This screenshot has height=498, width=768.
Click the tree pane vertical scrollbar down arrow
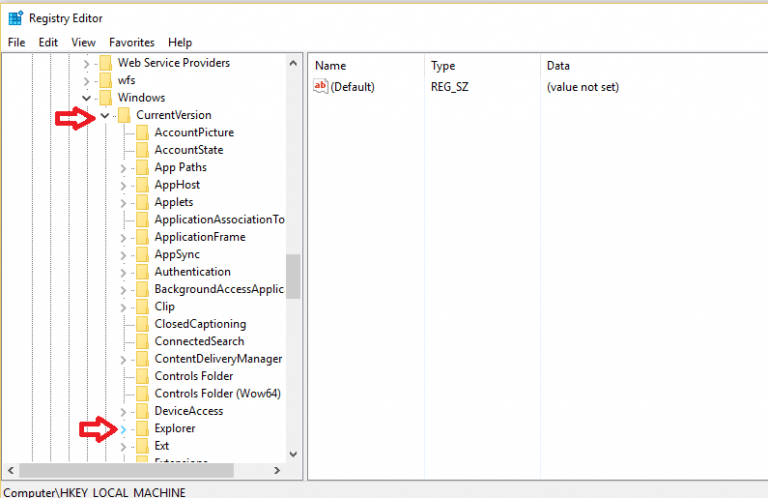coord(293,453)
